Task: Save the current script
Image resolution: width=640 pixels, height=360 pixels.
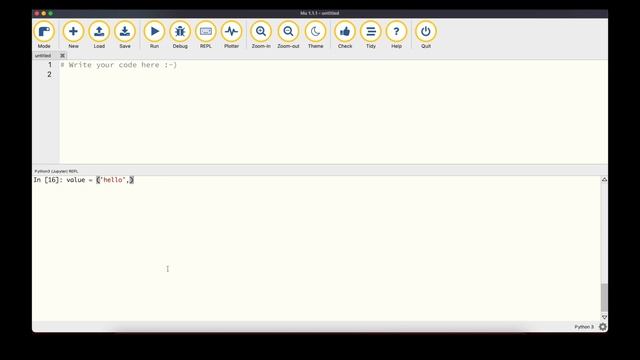Action: 125,35
